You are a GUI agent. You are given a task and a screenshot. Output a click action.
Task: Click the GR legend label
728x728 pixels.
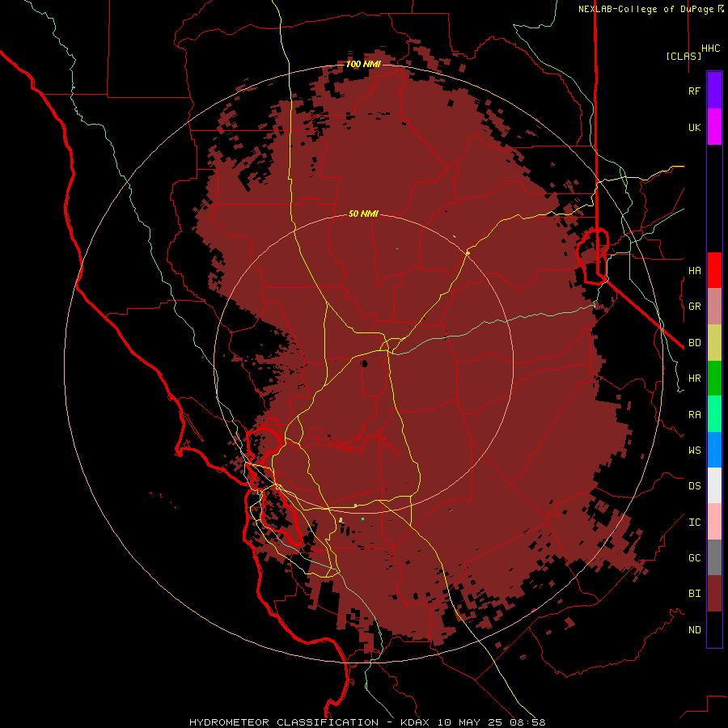(694, 307)
